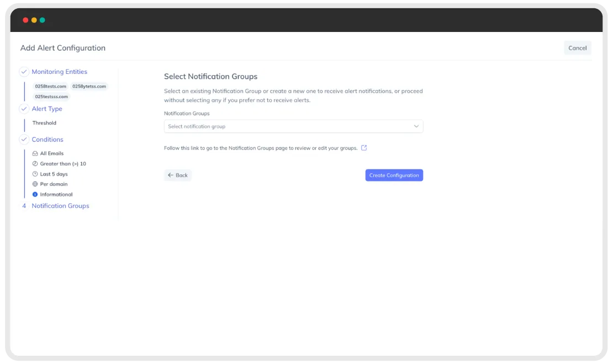Image resolution: width=613 pixels, height=364 pixels.
Task: Click the Last 5 days condition text
Action: point(54,174)
